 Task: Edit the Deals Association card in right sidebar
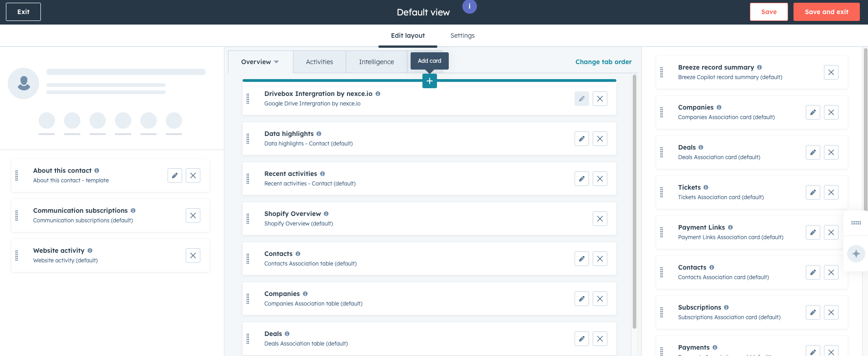[813, 152]
